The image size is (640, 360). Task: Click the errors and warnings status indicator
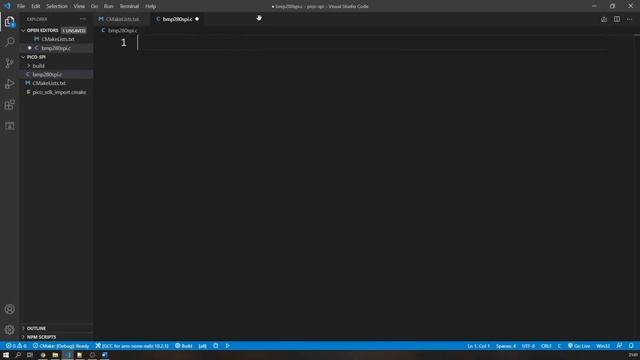click(16, 346)
